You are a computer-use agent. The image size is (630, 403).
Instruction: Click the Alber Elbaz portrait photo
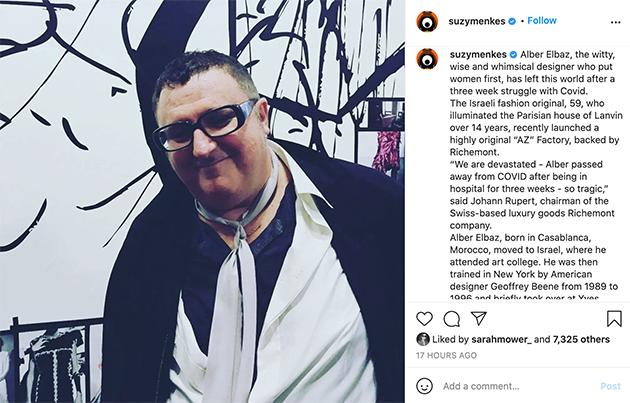(202, 201)
